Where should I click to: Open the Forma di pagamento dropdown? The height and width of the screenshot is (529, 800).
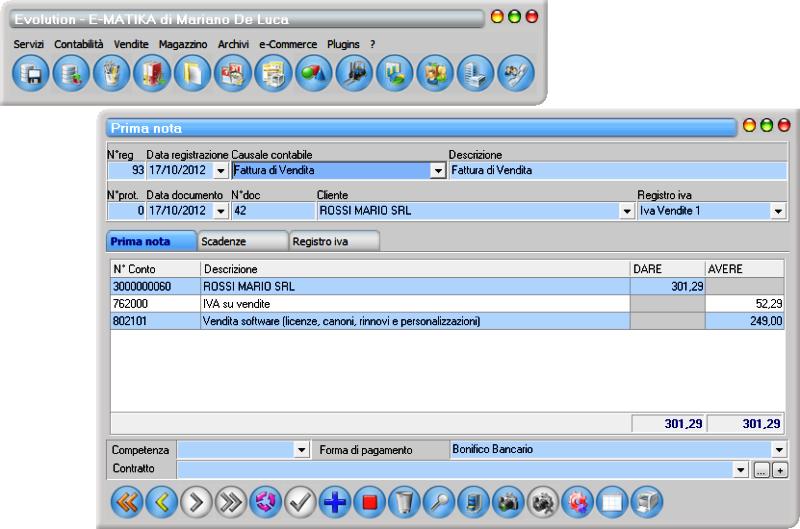pos(778,450)
